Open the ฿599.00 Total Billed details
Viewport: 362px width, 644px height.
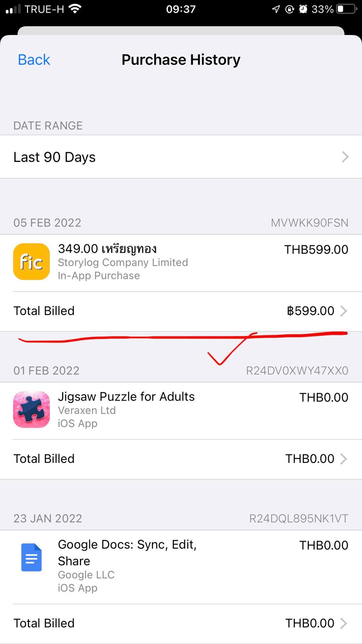(181, 311)
